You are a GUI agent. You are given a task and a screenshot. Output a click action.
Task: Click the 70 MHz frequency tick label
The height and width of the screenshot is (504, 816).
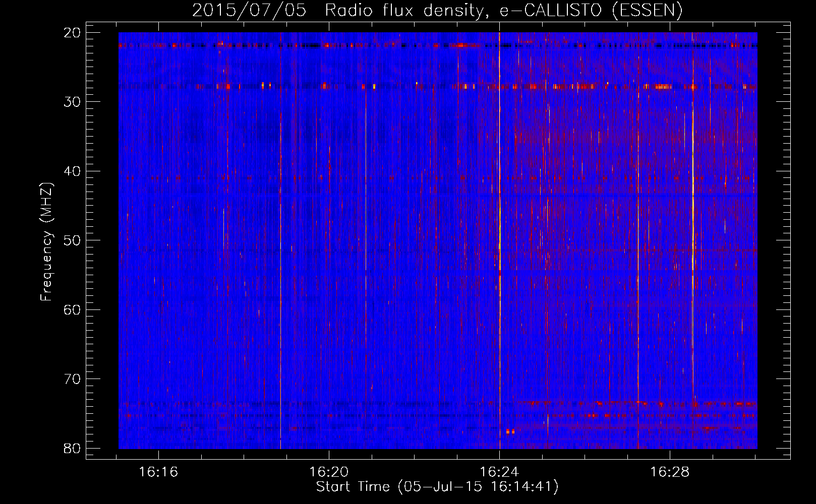tap(72, 379)
